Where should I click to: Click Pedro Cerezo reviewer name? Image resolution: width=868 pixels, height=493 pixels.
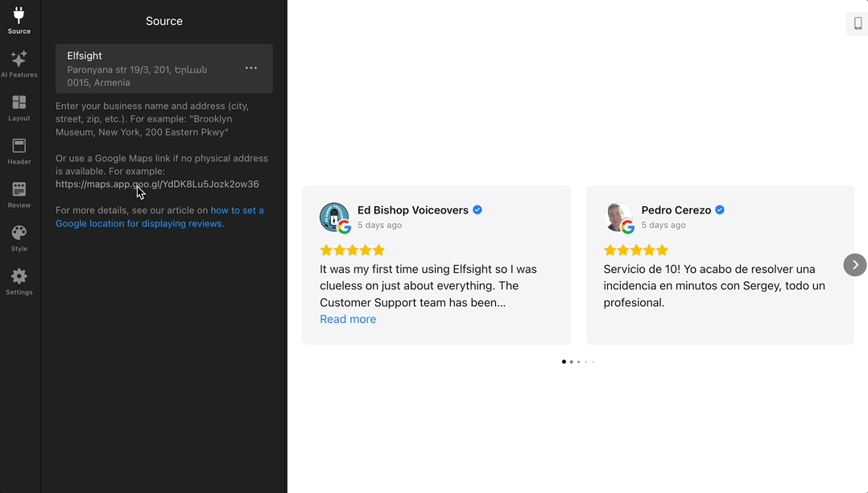[676, 210]
